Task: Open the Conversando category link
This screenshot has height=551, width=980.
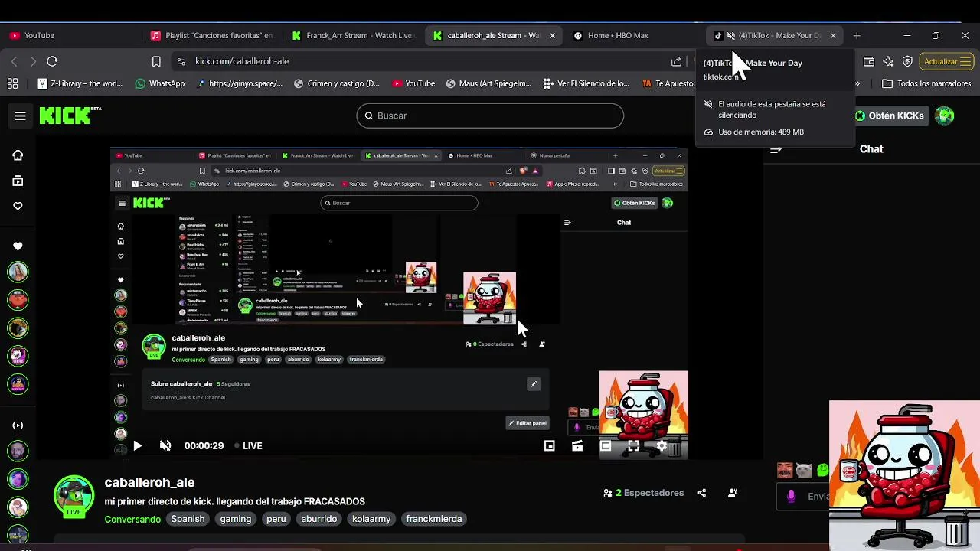Action: click(x=132, y=519)
